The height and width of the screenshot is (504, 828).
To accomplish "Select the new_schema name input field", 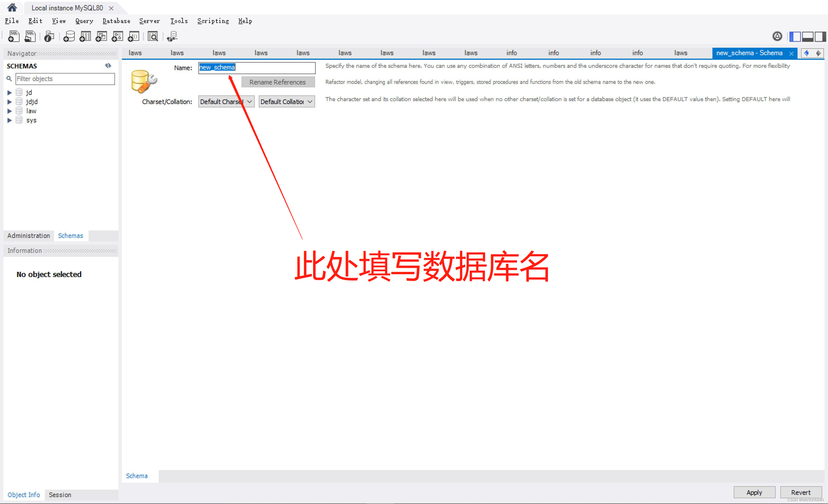I will point(257,67).
